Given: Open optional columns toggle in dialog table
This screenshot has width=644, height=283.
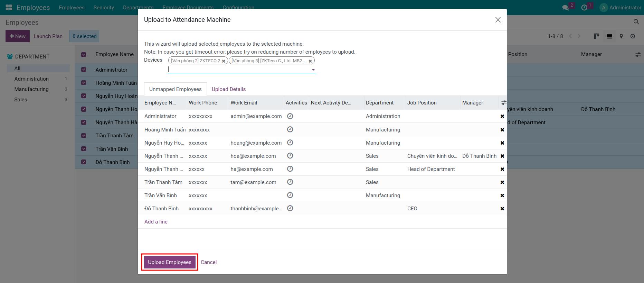Looking at the screenshot, I should (x=504, y=103).
